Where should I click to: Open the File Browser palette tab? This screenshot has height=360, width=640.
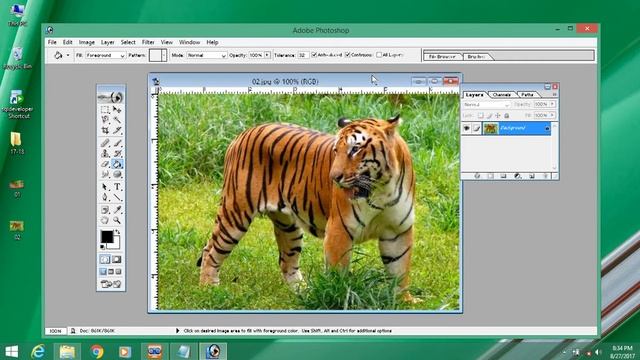(442, 57)
